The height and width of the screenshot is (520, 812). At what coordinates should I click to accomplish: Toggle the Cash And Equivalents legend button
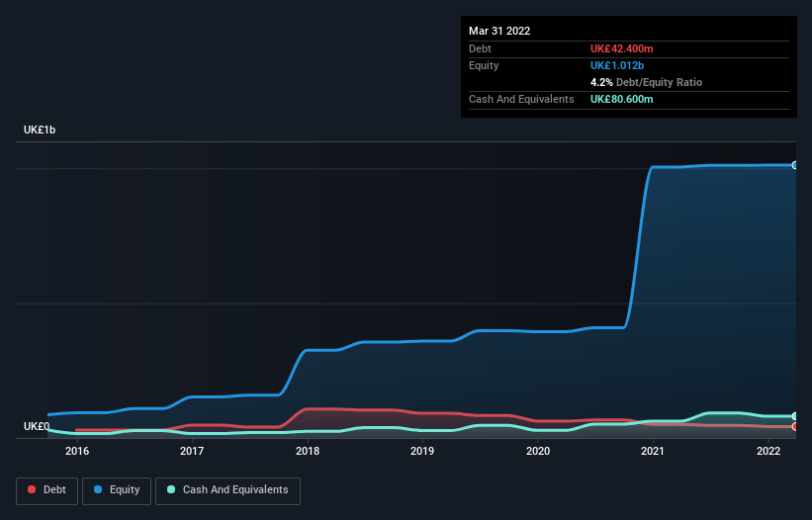click(227, 490)
